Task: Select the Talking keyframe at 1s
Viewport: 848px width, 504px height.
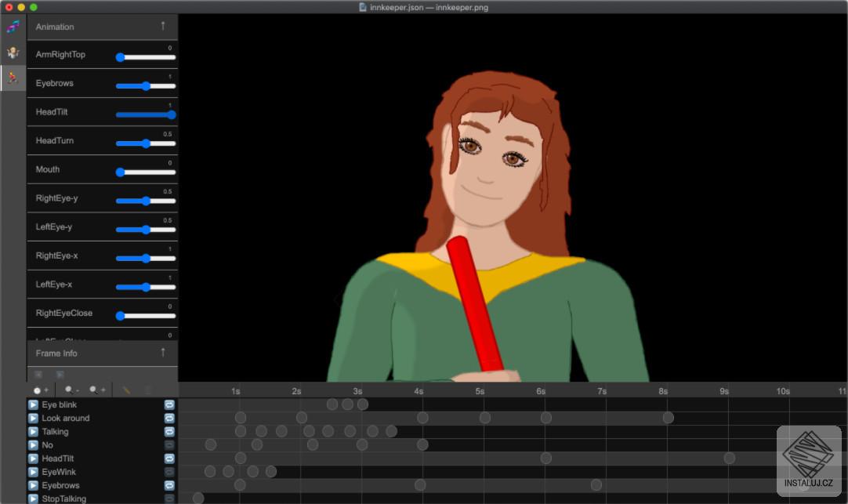Action: 241,431
